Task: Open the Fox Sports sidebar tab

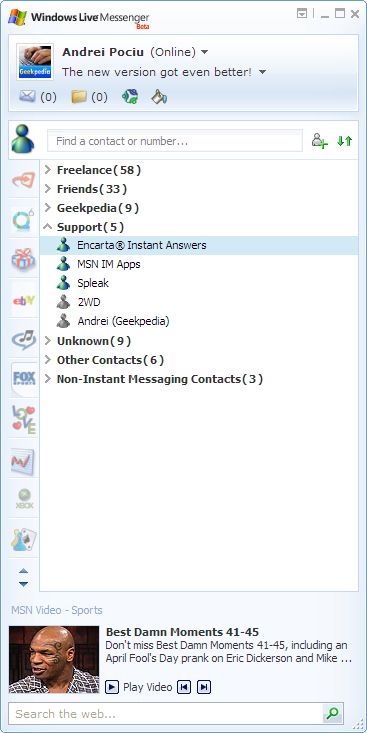Action: click(x=23, y=378)
